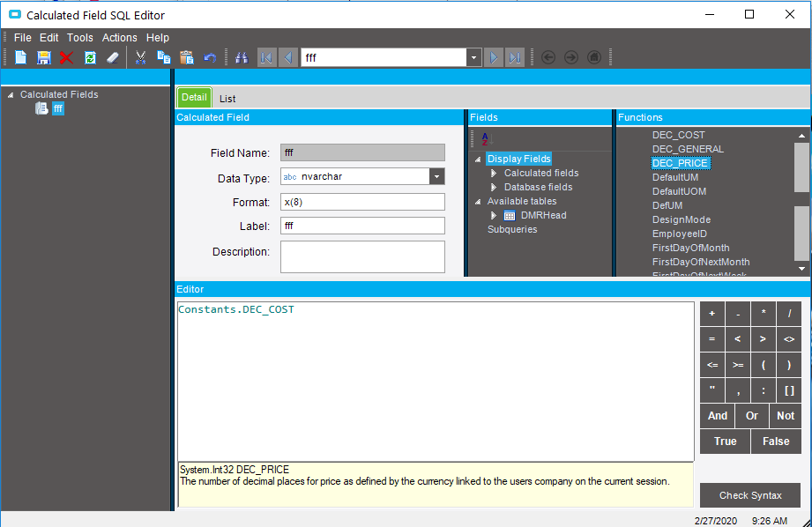Select DEC_COST in the Functions list
Screen dimensions: 812x527
pos(678,135)
